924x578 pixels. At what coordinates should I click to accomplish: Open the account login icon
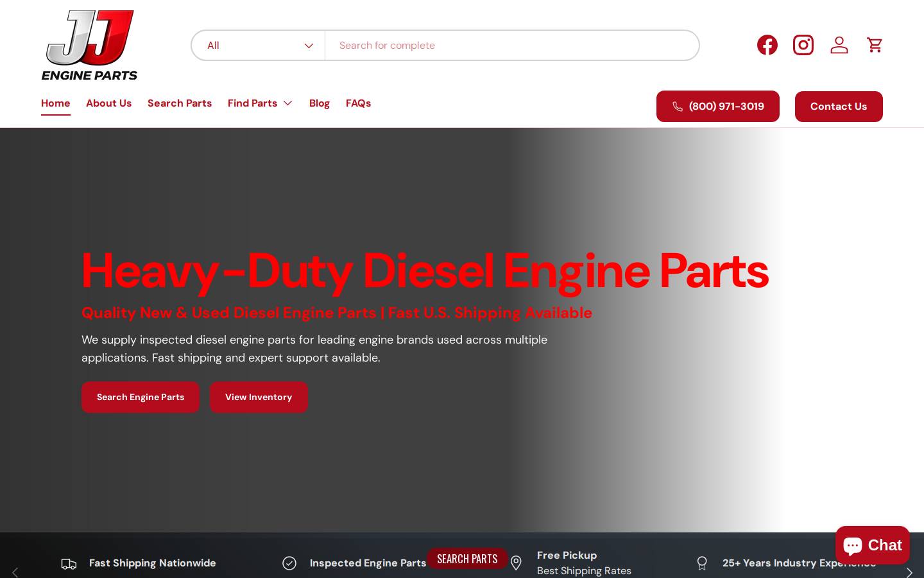click(839, 45)
